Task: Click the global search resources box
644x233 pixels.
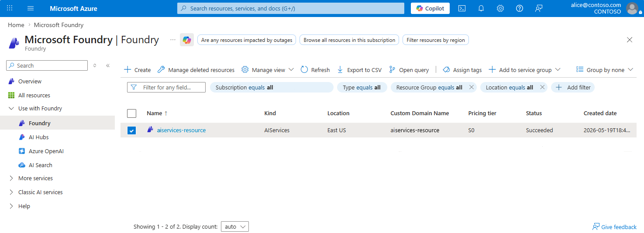Action: coord(291,8)
